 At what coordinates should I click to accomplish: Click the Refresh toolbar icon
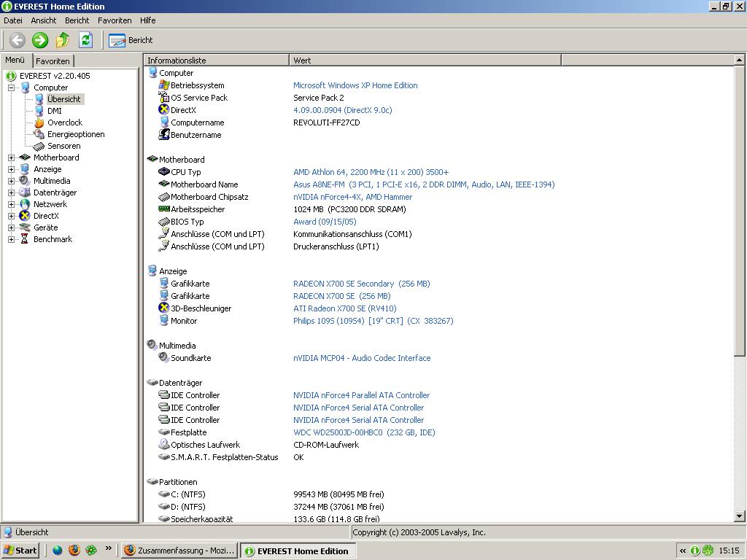click(x=86, y=40)
